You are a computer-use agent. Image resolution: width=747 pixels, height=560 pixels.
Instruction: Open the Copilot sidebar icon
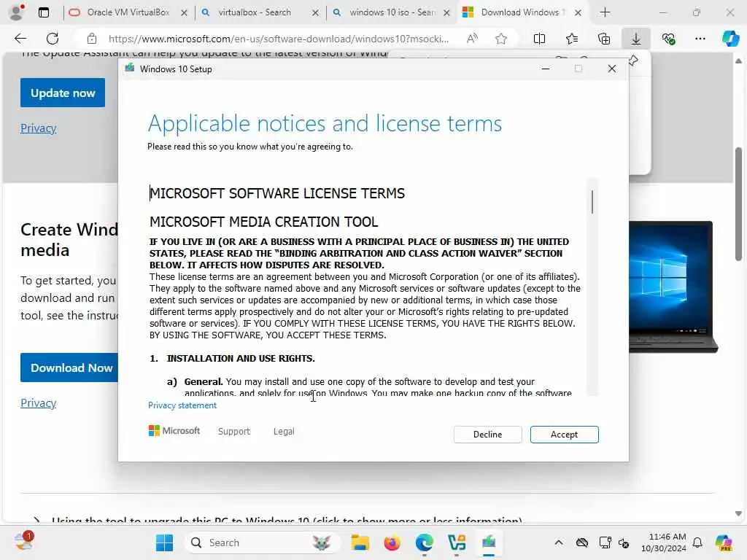point(730,38)
